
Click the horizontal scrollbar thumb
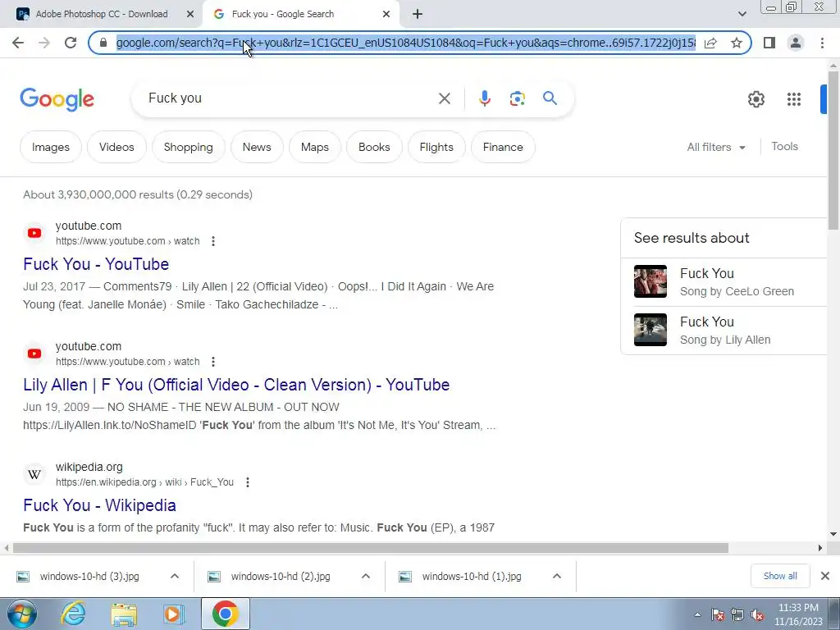click(371, 548)
